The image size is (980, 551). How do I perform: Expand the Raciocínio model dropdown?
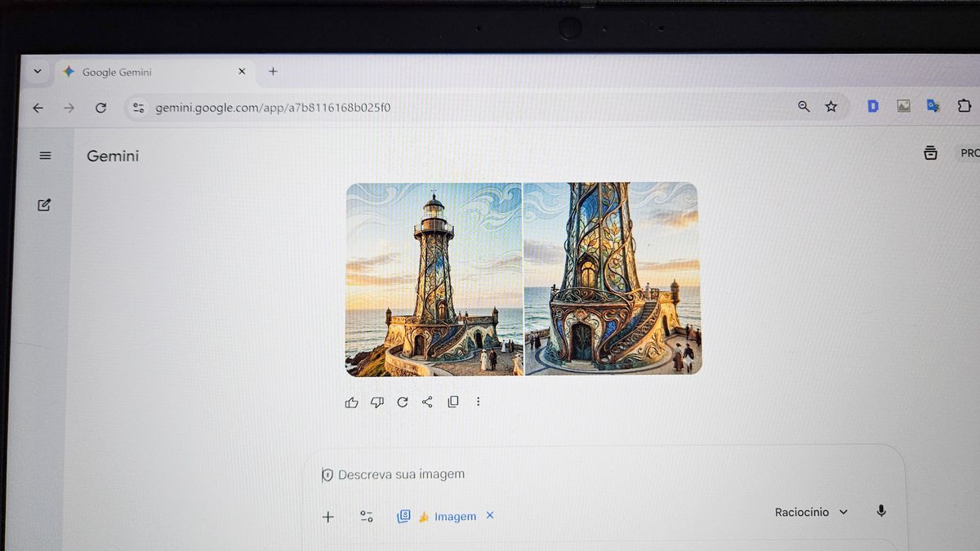tap(811, 512)
